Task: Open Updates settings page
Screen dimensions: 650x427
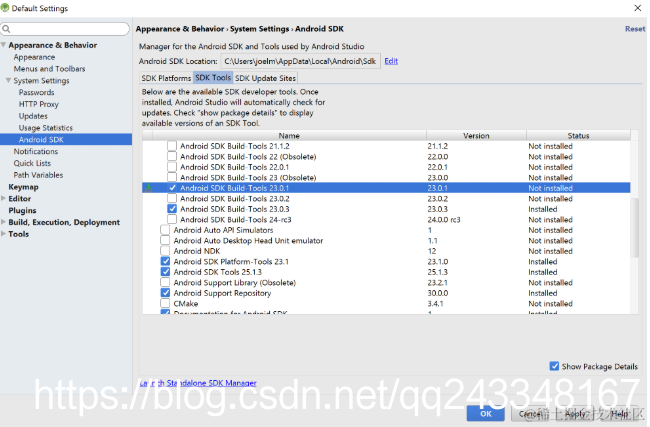Action: (33, 116)
